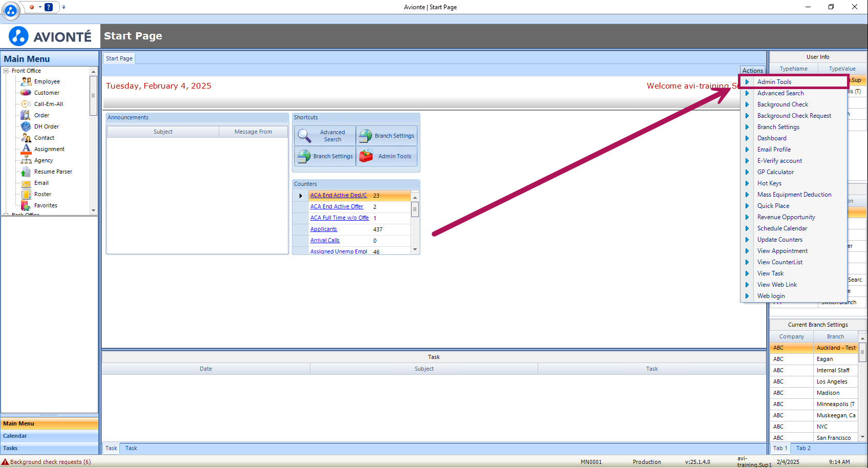Select the Madison branch row
The height and width of the screenshot is (468, 868).
(x=814, y=393)
